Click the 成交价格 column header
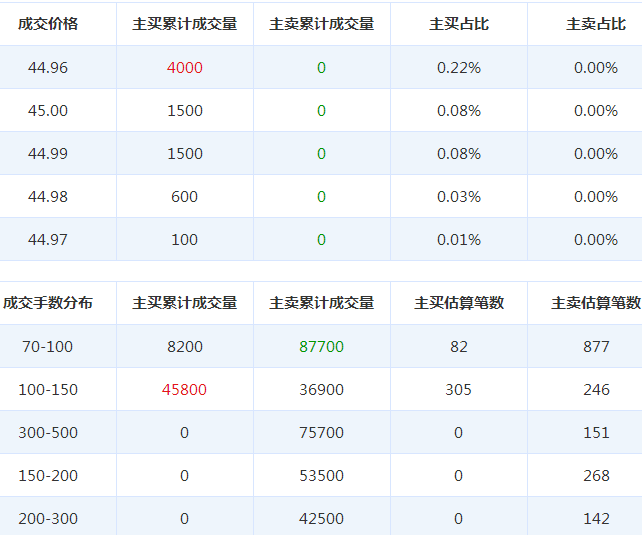Viewport: 642px width, 535px height. tap(48, 24)
